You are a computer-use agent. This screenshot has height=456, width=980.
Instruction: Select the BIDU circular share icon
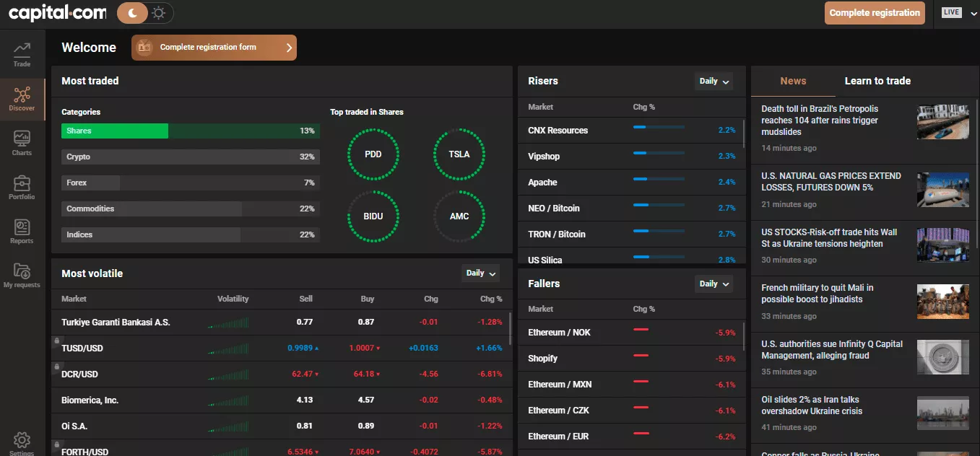coord(373,216)
